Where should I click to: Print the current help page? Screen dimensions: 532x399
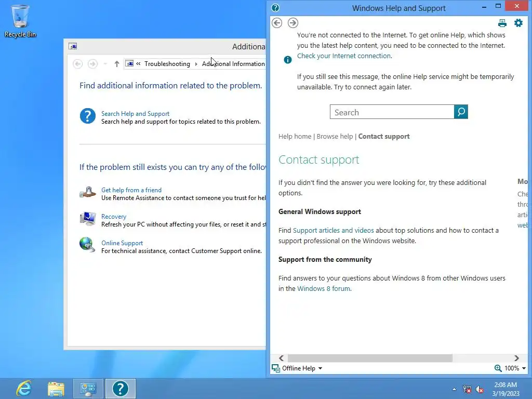pos(502,23)
